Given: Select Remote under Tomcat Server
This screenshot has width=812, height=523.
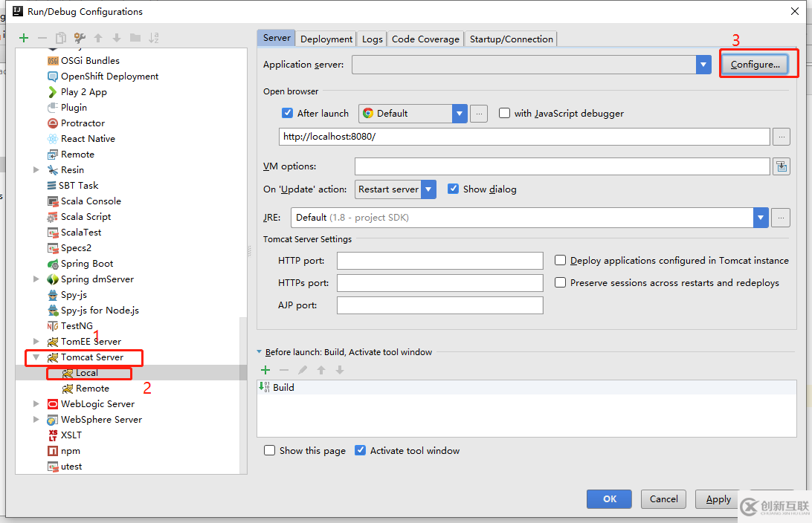Looking at the screenshot, I should (92, 389).
